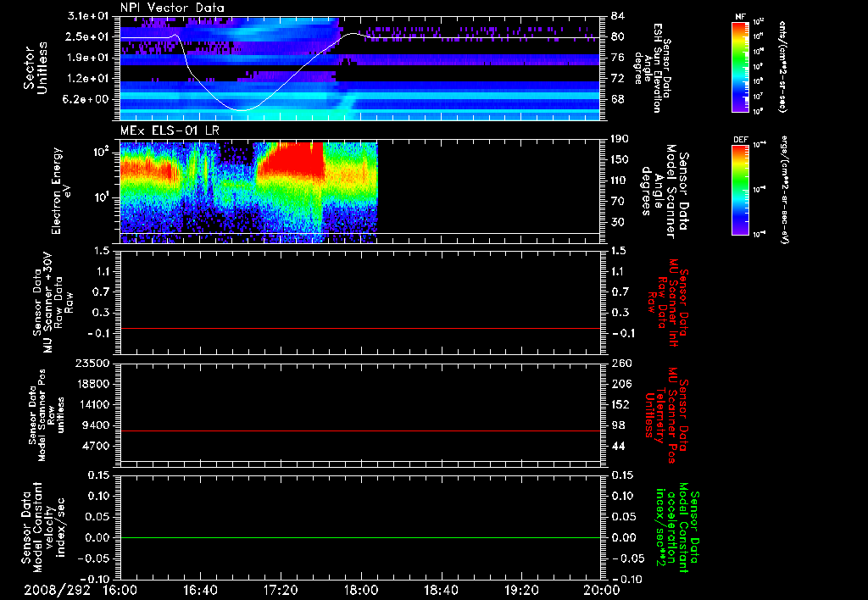Click the '30' scanner angle tick label
The image size is (868, 600).
618,222
